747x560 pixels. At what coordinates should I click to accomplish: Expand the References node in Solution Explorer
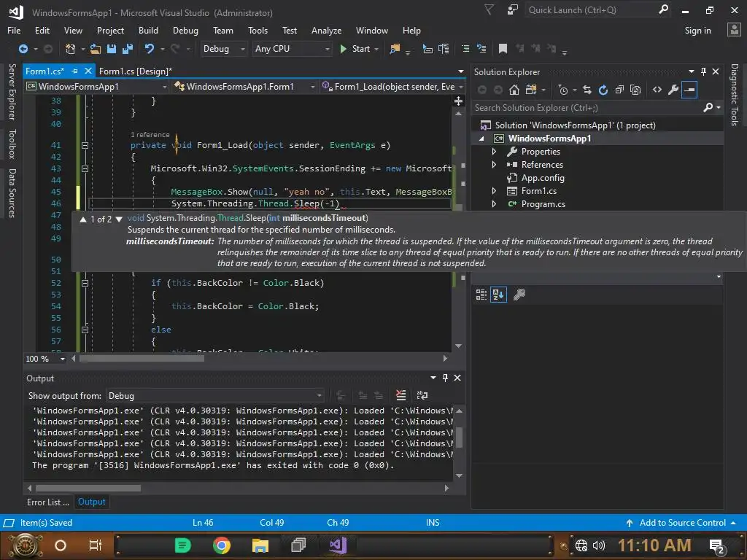(x=494, y=165)
